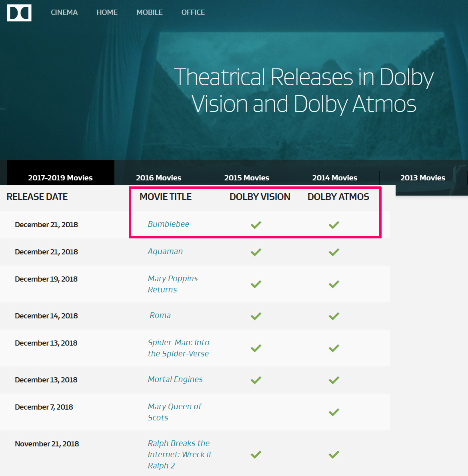The height and width of the screenshot is (476, 468).
Task: Click Roma's Dolby Atmos checkmark
Action: [334, 316]
